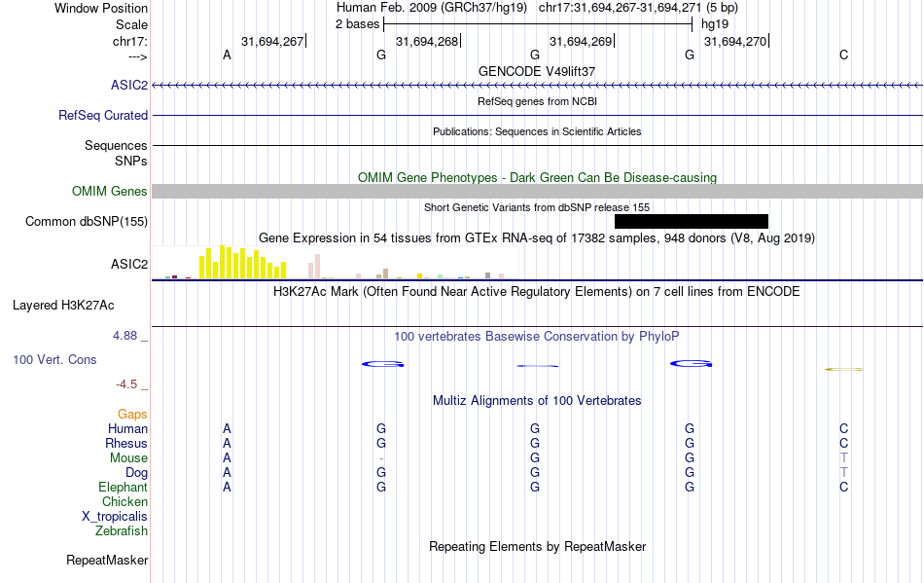Click GENCODE V49lift37 track title

tap(537, 71)
